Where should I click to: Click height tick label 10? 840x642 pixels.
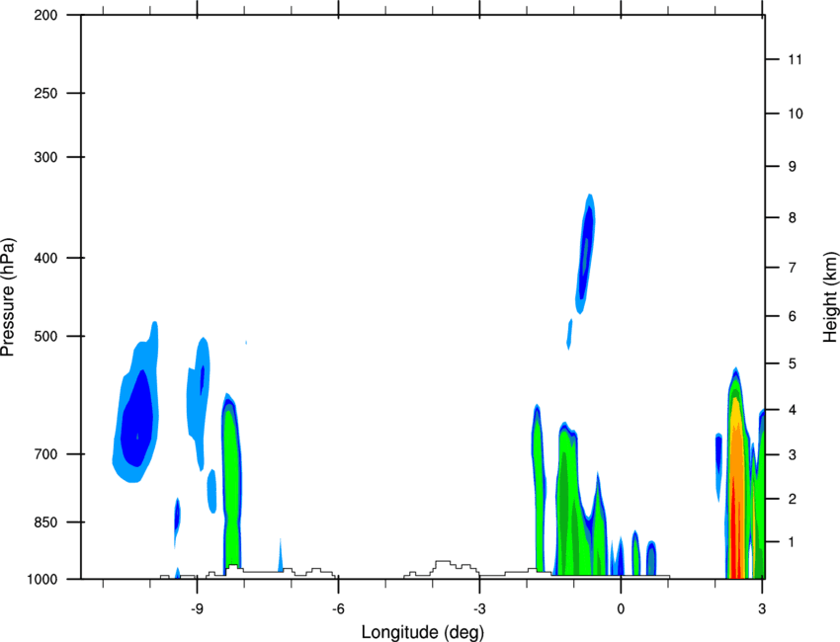[795, 114]
